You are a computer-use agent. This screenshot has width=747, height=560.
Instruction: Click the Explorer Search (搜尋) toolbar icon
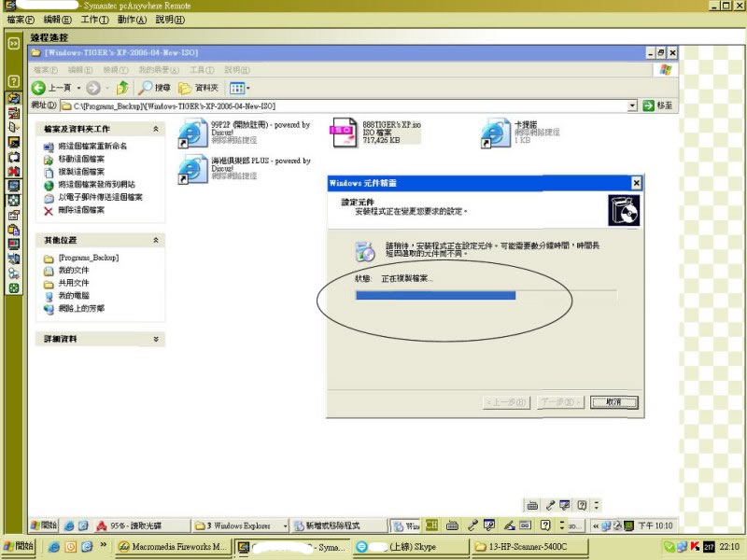(154, 87)
